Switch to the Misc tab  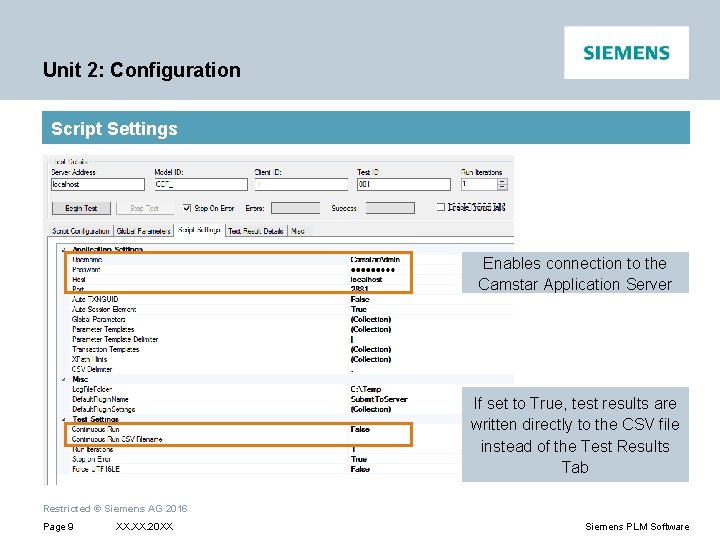(x=298, y=231)
